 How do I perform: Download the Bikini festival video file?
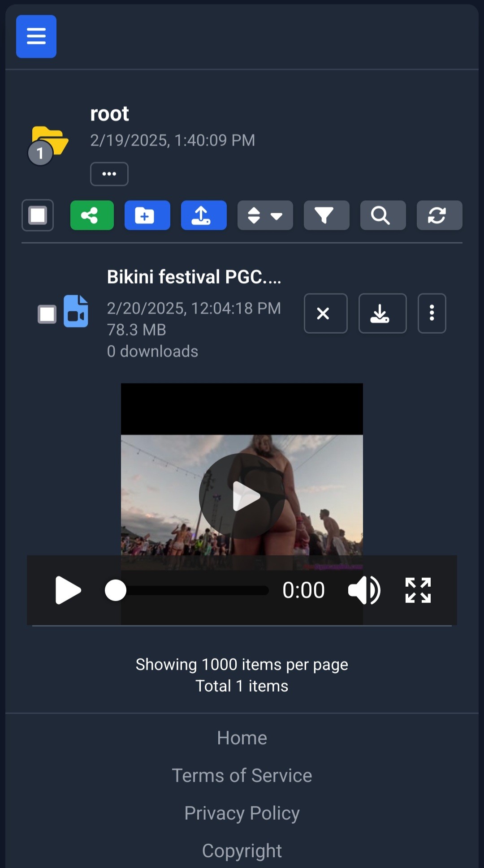(x=382, y=314)
